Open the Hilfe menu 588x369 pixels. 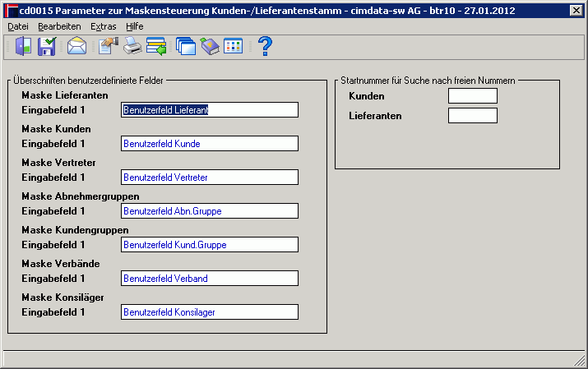click(x=135, y=26)
